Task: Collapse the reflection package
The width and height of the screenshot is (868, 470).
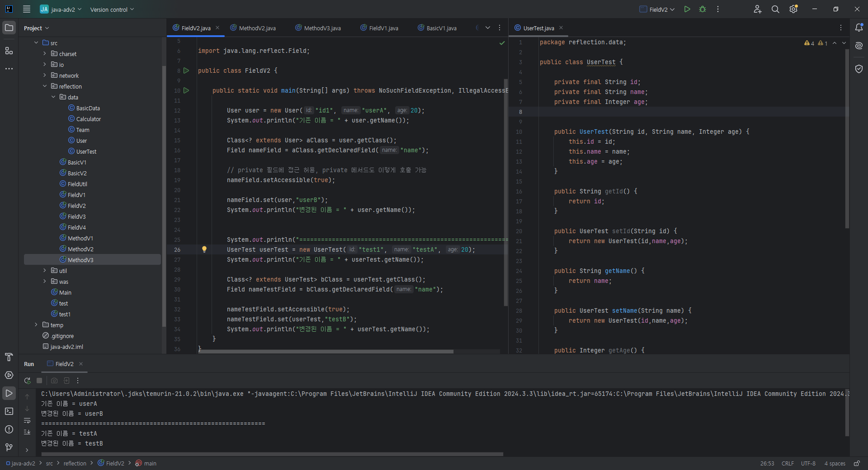Action: tap(45, 86)
